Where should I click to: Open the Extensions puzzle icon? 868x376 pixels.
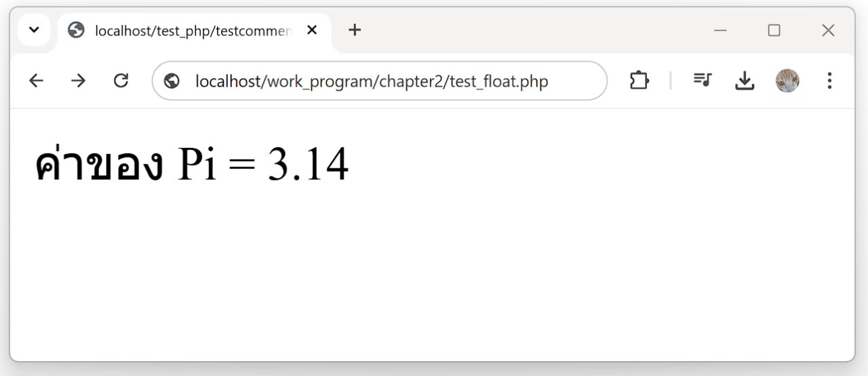[x=639, y=81]
